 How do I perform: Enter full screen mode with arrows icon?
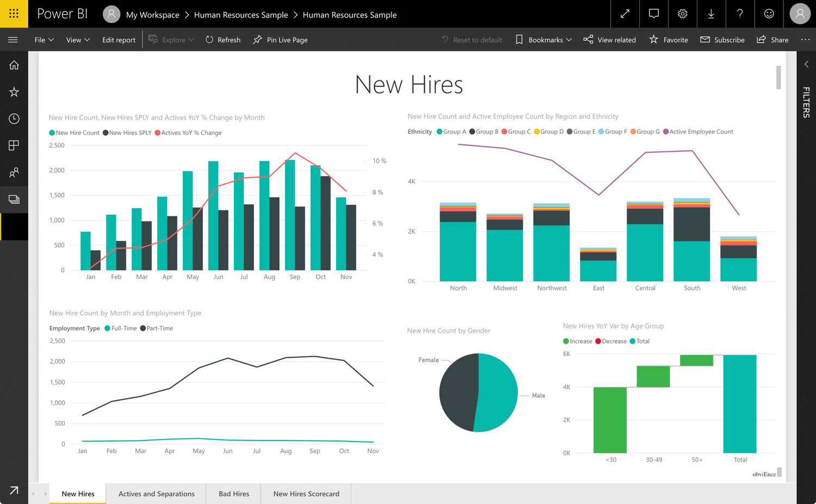coord(625,14)
